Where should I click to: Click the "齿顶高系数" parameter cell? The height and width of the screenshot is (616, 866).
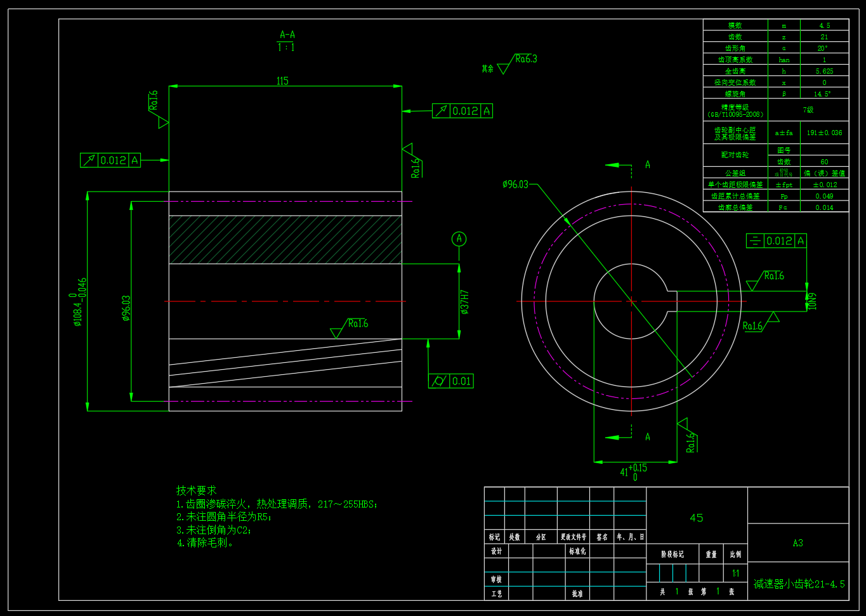(735, 60)
